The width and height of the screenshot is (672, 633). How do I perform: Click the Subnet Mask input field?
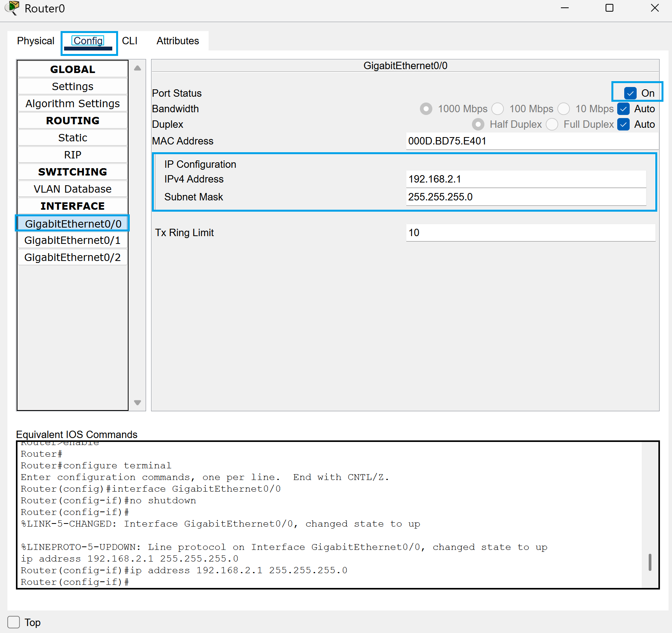(x=526, y=197)
